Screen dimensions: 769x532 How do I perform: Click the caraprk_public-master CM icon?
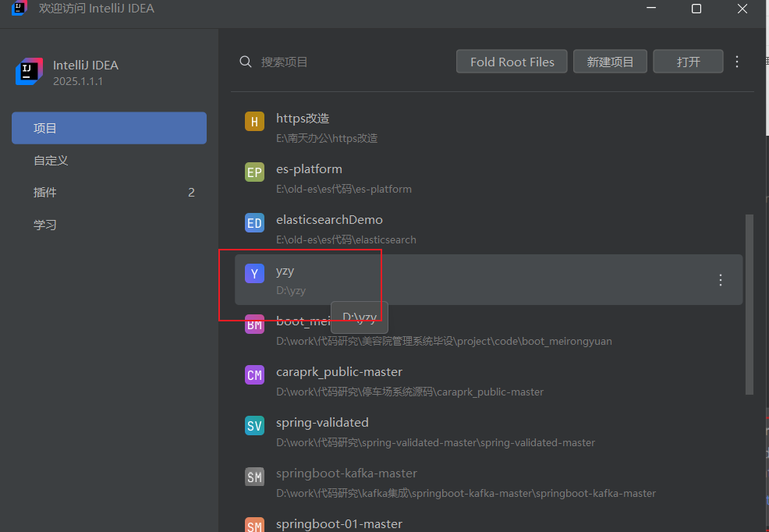(x=254, y=375)
